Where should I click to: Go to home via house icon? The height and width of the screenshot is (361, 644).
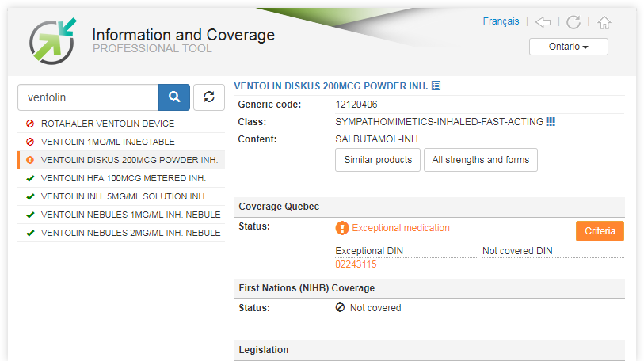tap(604, 22)
